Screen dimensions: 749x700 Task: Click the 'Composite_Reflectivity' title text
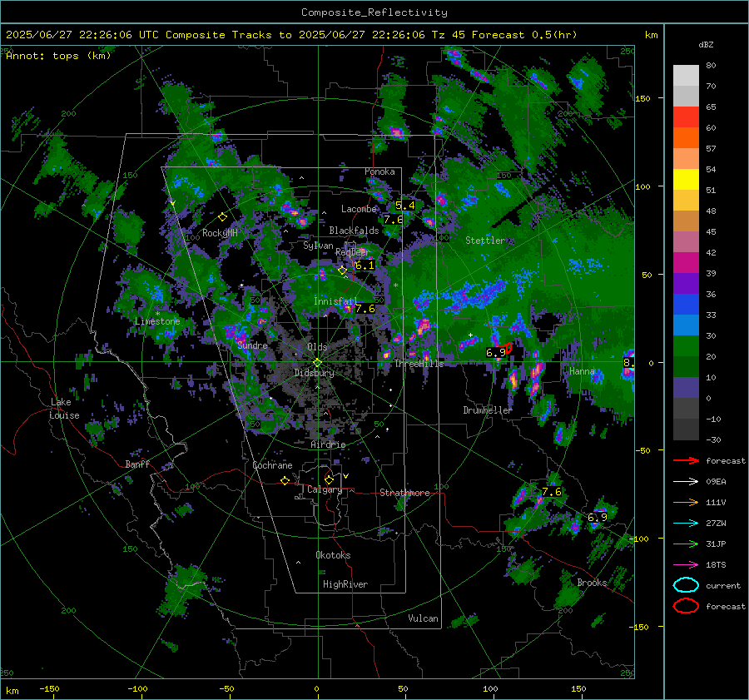374,12
